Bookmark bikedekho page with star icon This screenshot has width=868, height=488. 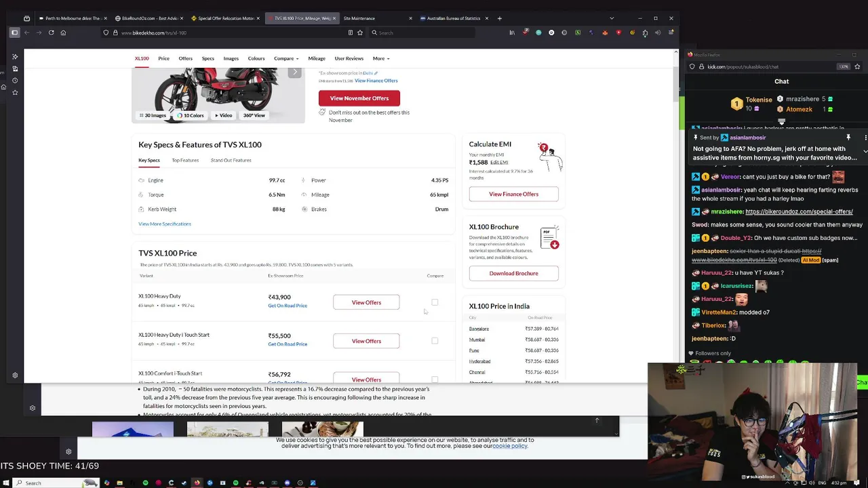359,33
